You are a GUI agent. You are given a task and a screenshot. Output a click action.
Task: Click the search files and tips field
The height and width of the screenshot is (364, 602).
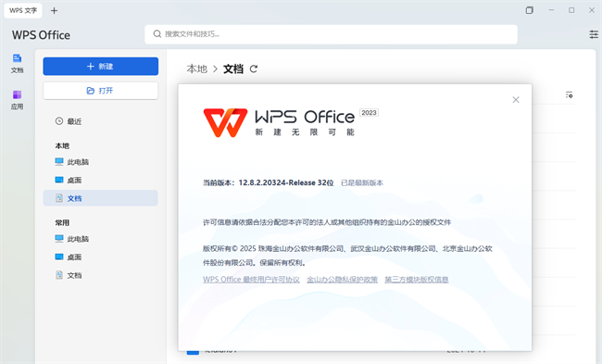coord(331,34)
